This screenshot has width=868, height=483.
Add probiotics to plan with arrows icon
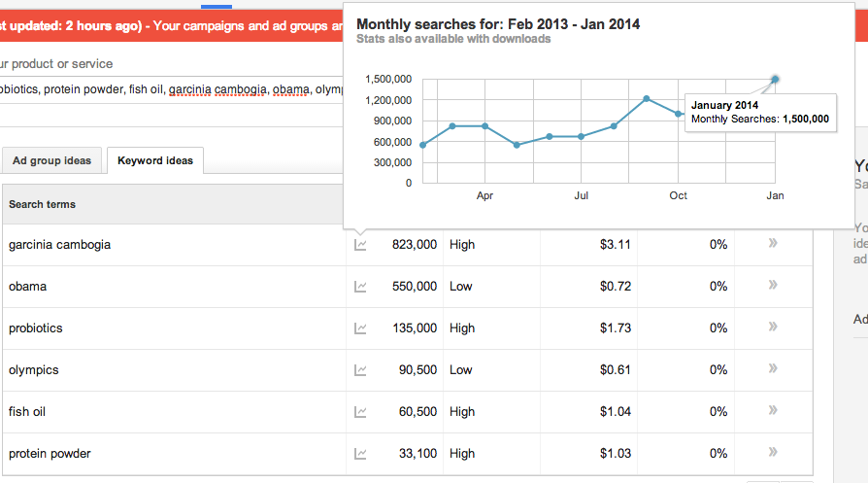773,327
